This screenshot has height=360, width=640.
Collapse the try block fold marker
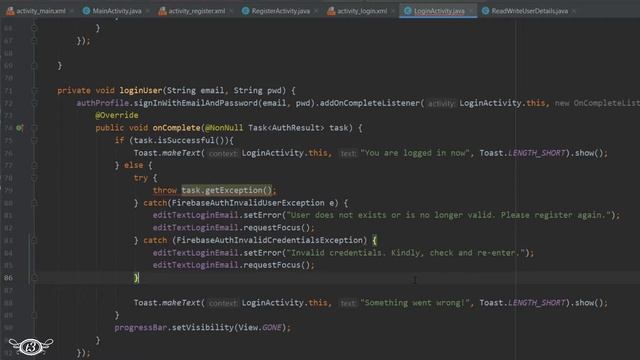(35, 178)
